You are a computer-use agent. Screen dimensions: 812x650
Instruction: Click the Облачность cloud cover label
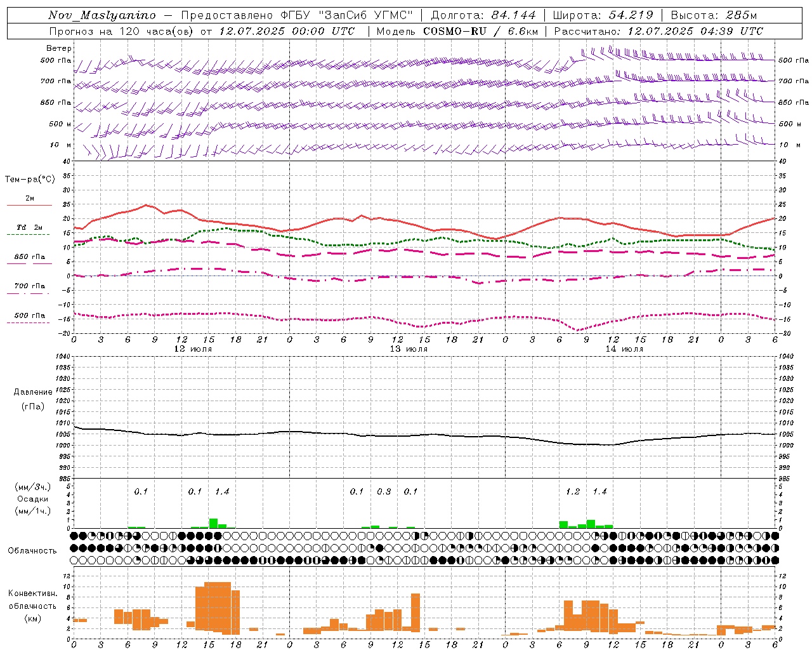click(x=32, y=550)
